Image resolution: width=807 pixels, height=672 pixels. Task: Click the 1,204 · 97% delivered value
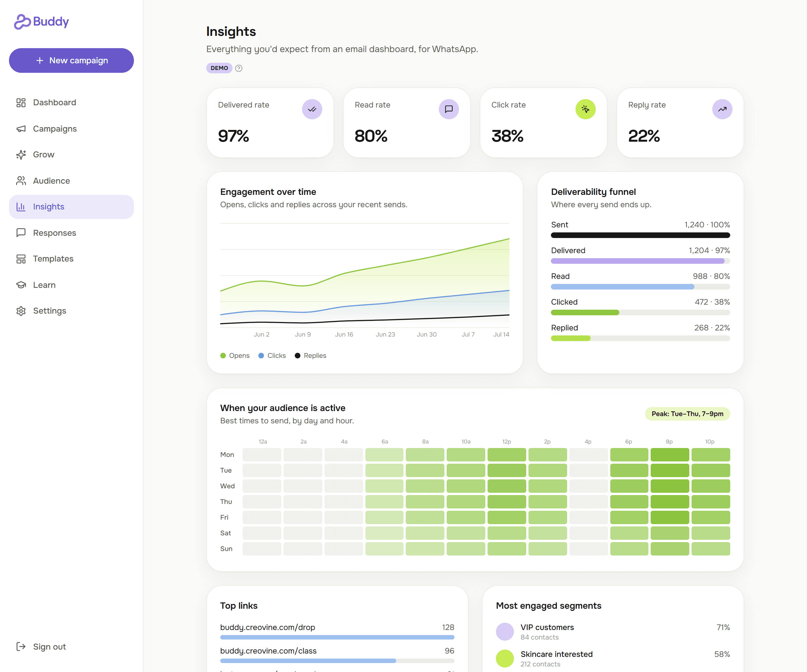pos(709,250)
